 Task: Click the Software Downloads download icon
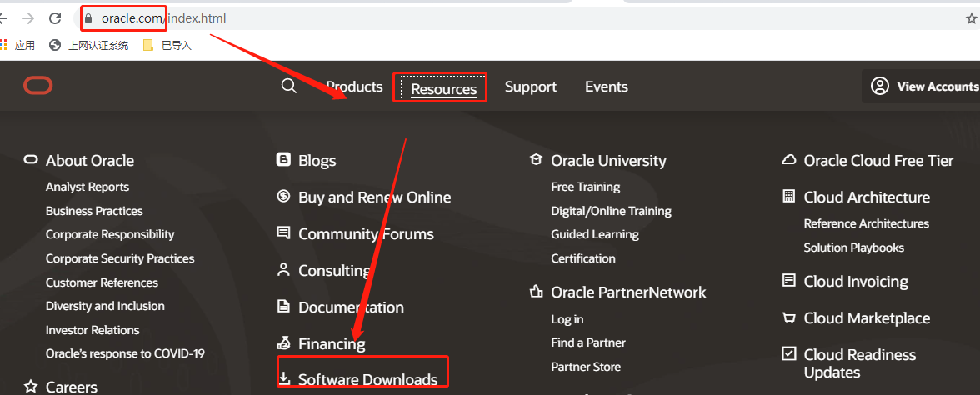pyautogui.click(x=284, y=378)
